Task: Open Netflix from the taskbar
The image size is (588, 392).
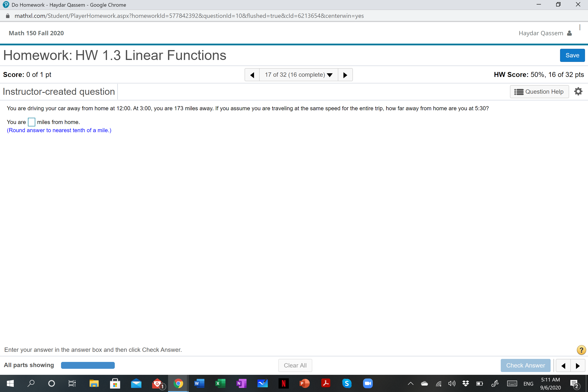Action: click(x=283, y=383)
